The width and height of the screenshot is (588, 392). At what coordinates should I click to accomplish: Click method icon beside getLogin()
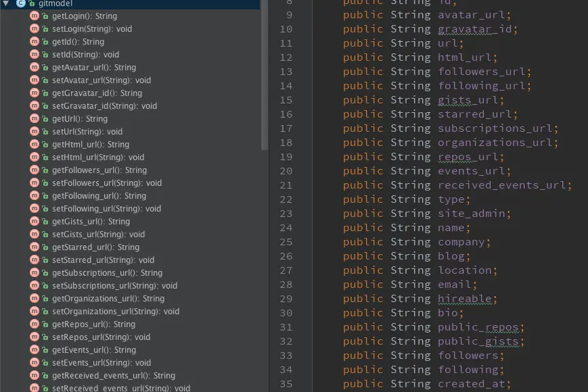click(35, 16)
